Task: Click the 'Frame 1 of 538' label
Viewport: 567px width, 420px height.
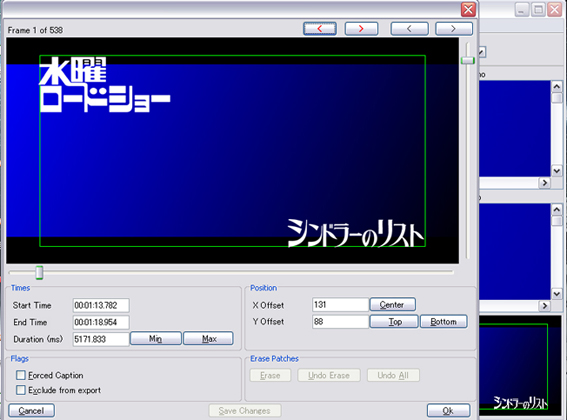Action: pyautogui.click(x=35, y=30)
